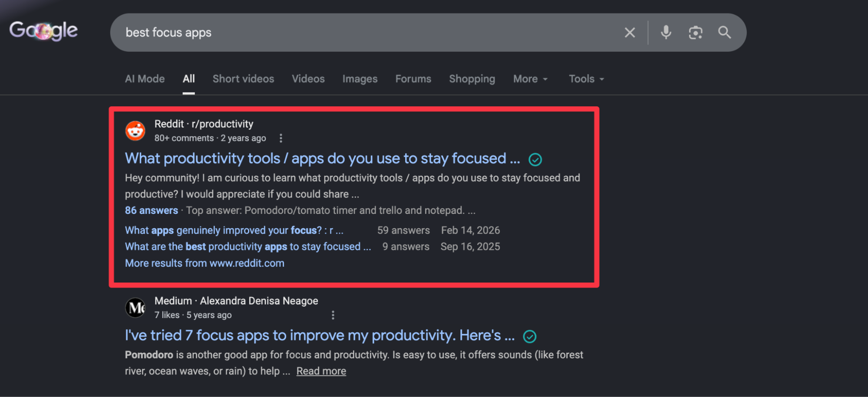Click the "Top answer: Pomodoro/tomato timer" text
The width and height of the screenshot is (868, 397).
(x=331, y=210)
